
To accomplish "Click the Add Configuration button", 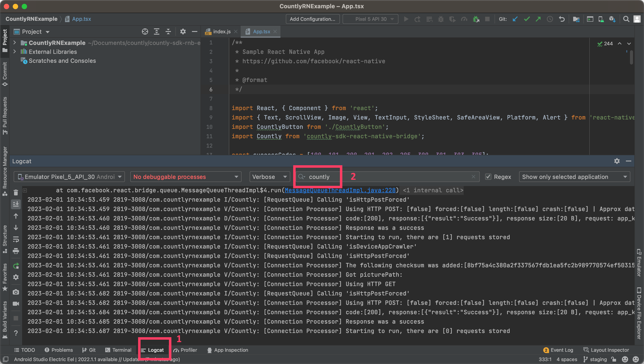I will tap(312, 19).
